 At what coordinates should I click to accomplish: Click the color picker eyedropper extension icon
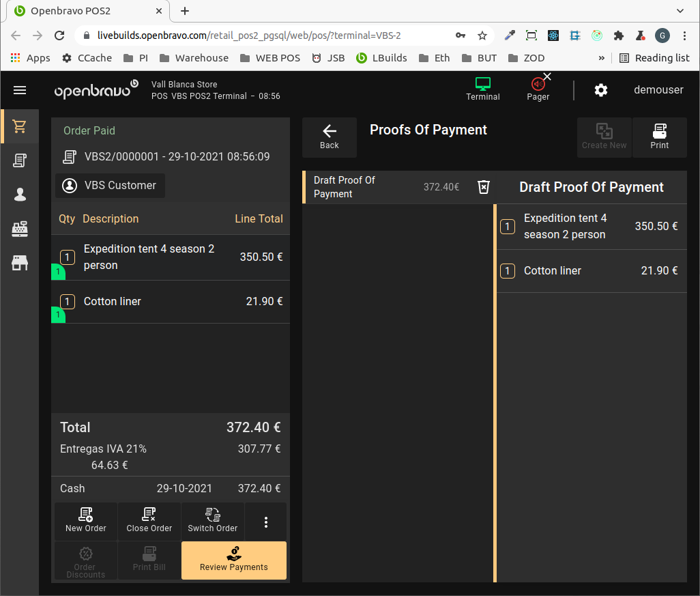(x=510, y=36)
